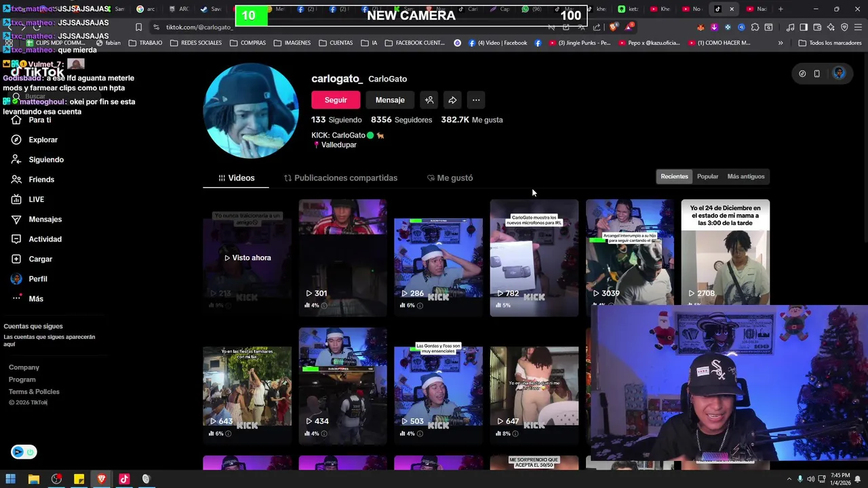Screen dimensions: 868x488
Task: Open CUENTAS bookmarks folder
Action: point(335,43)
